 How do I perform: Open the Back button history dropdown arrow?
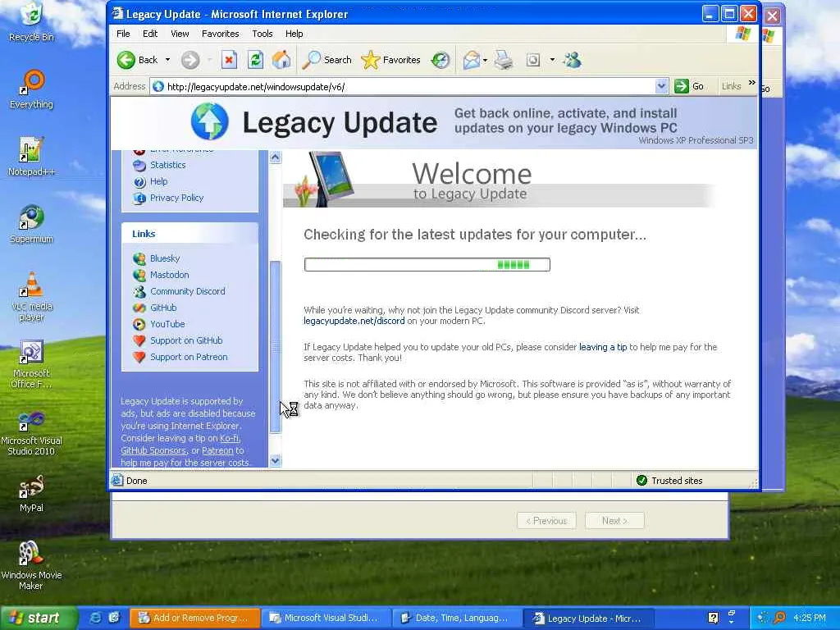[x=167, y=60]
